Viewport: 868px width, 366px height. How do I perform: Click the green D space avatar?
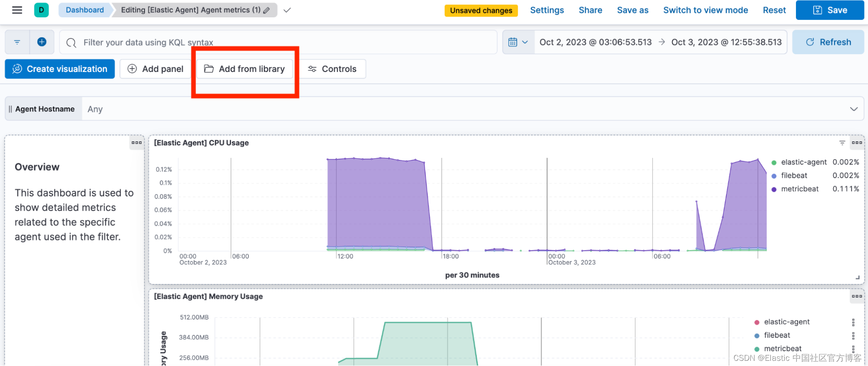click(x=41, y=10)
